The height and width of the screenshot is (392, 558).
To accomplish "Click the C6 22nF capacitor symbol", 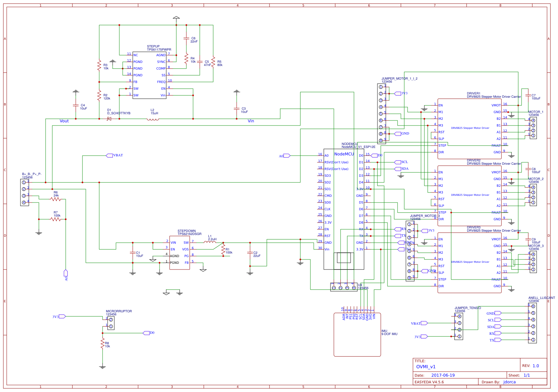I will pos(186,38).
